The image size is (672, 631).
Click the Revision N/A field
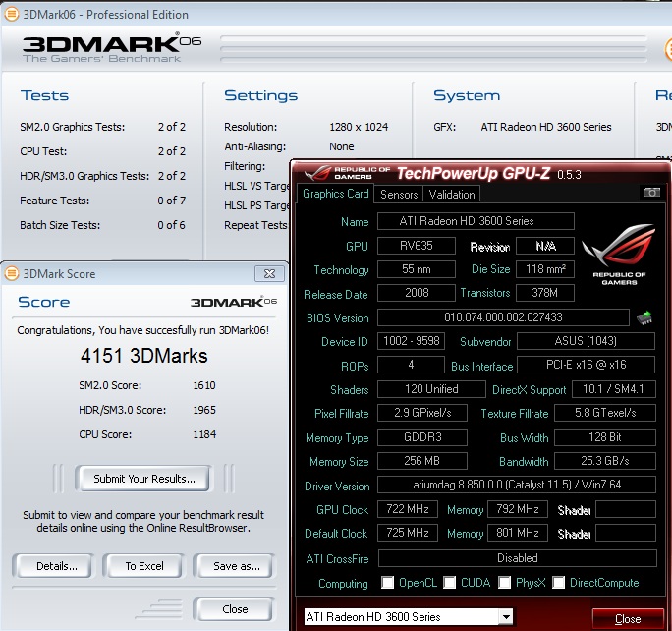[545, 246]
